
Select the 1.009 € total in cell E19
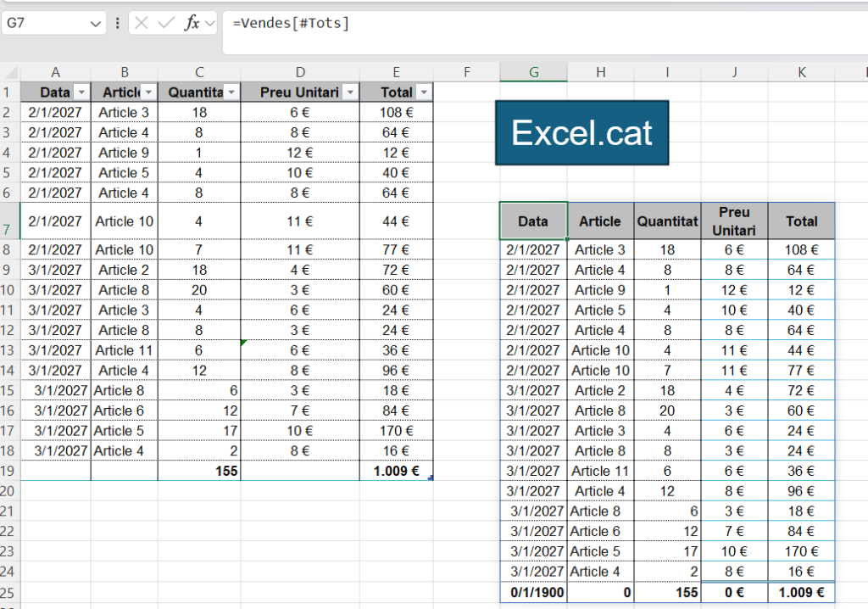coord(397,471)
